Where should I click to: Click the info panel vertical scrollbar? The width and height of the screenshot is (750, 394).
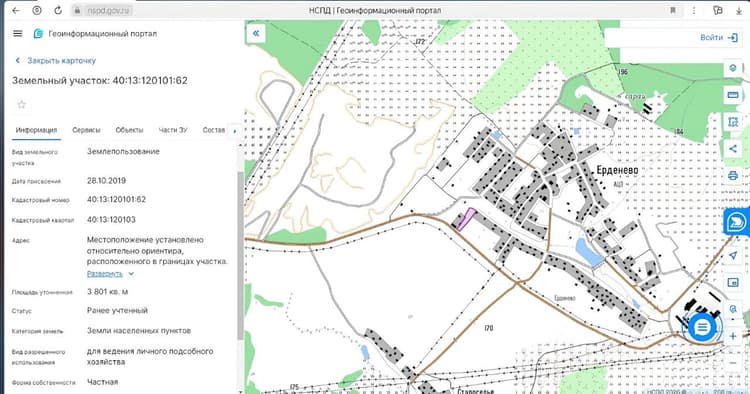point(240,255)
